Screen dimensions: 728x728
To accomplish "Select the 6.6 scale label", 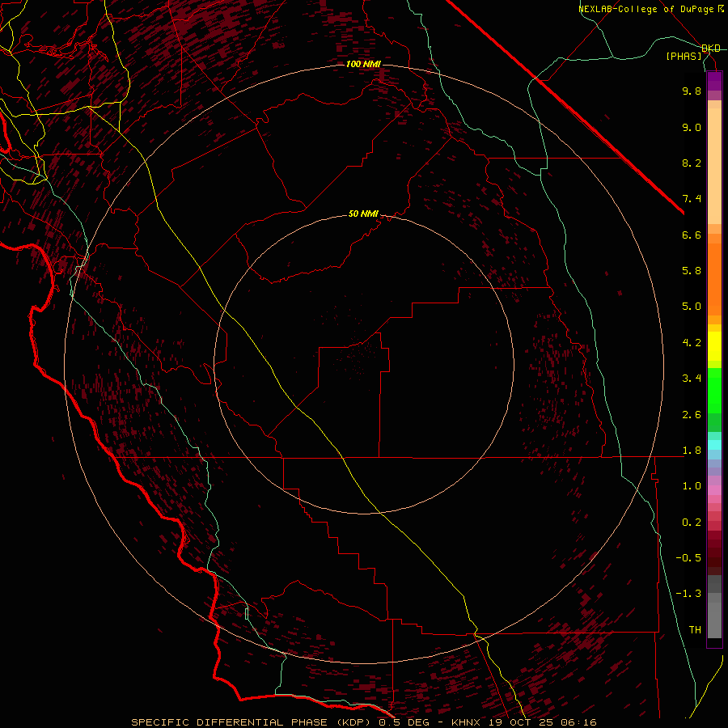I will click(x=692, y=235).
